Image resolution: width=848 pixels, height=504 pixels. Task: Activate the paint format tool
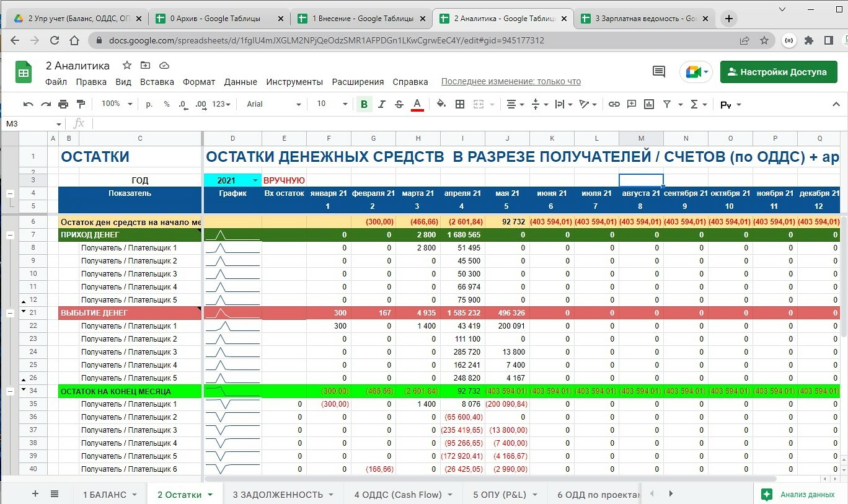[81, 104]
